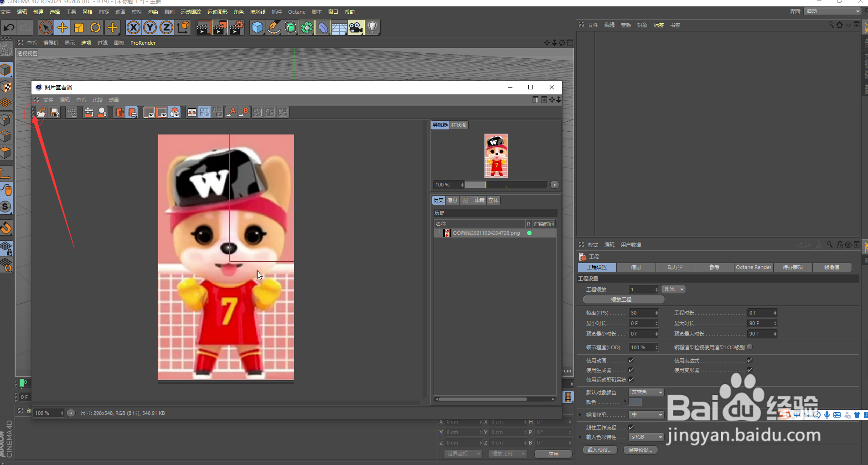Viewport: 868px width, 465px height.
Task: Open Render Settings gear clapperboard
Action: click(x=236, y=28)
